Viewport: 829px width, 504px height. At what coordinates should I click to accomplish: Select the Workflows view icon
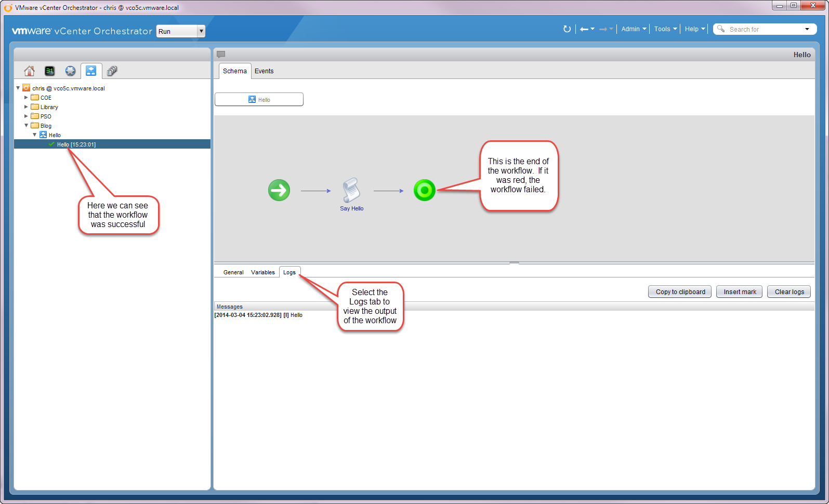click(91, 71)
